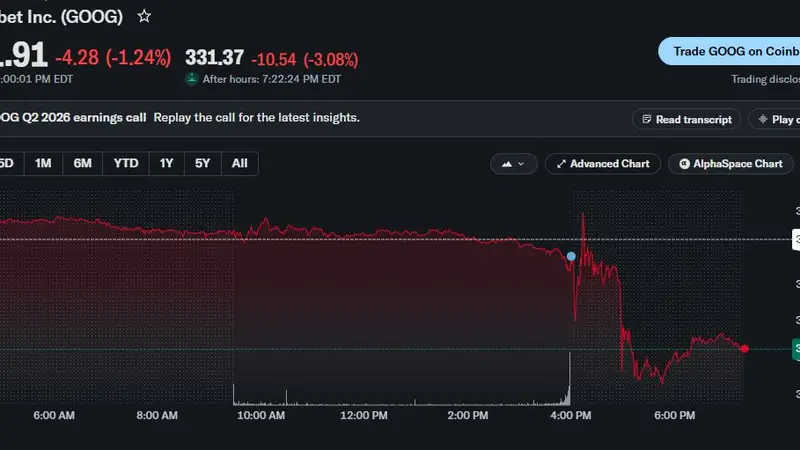Click the red current-price dot on chart
The height and width of the screenshot is (450, 800).
point(744,348)
